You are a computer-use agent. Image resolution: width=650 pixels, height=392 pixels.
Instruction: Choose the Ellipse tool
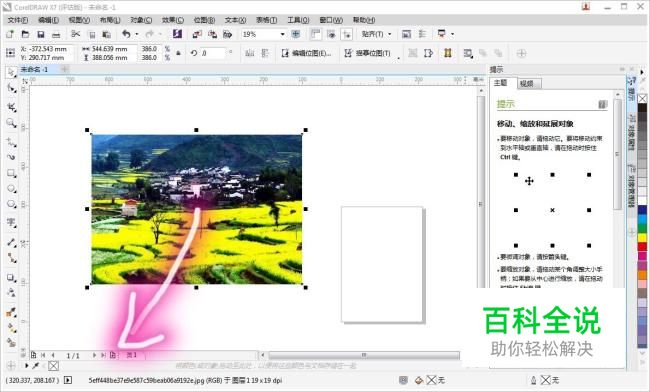pyautogui.click(x=11, y=189)
